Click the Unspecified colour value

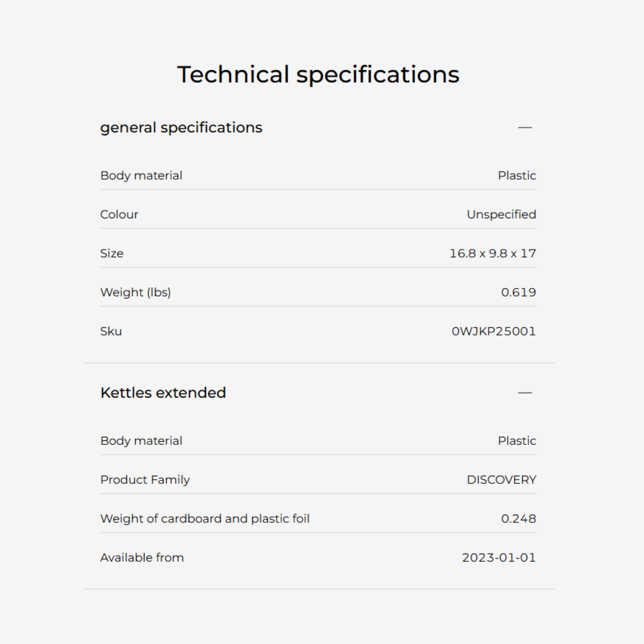(x=501, y=214)
